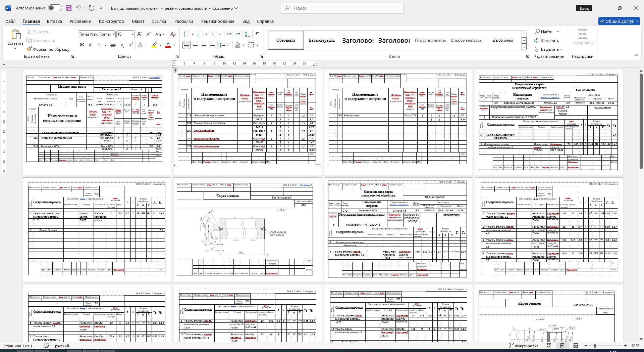Clear all formatting icon
This screenshot has height=352, width=644.
[x=173, y=34]
